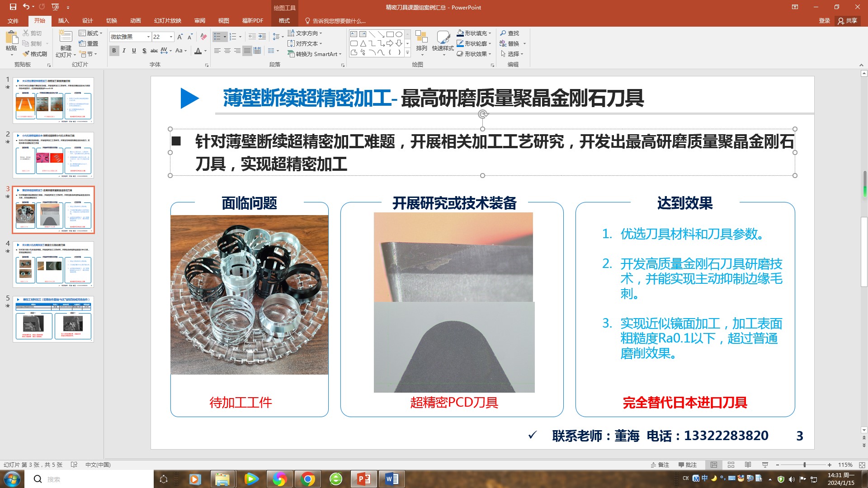Increase font size with the larger A icon
Image resolution: width=868 pixels, height=488 pixels.
coord(180,37)
